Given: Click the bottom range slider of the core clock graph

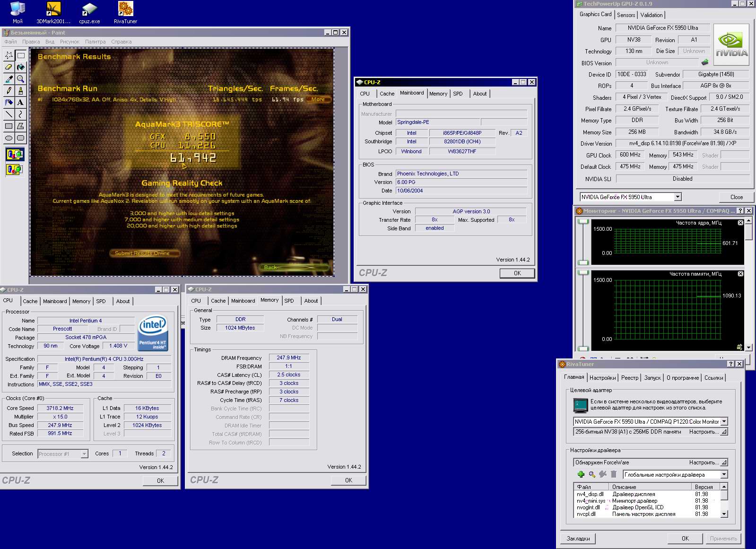Looking at the screenshot, I should tap(583, 262).
